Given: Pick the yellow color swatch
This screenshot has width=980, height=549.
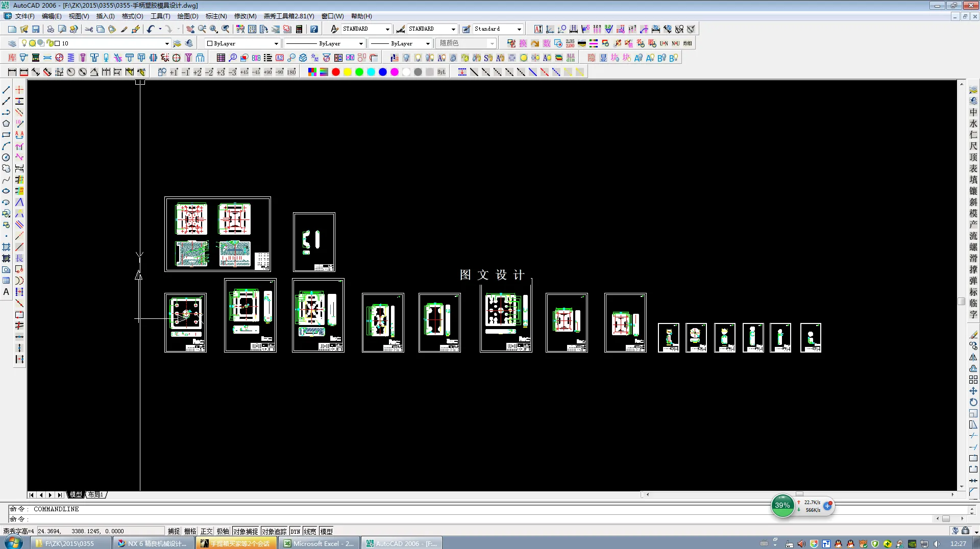Looking at the screenshot, I should [x=348, y=72].
